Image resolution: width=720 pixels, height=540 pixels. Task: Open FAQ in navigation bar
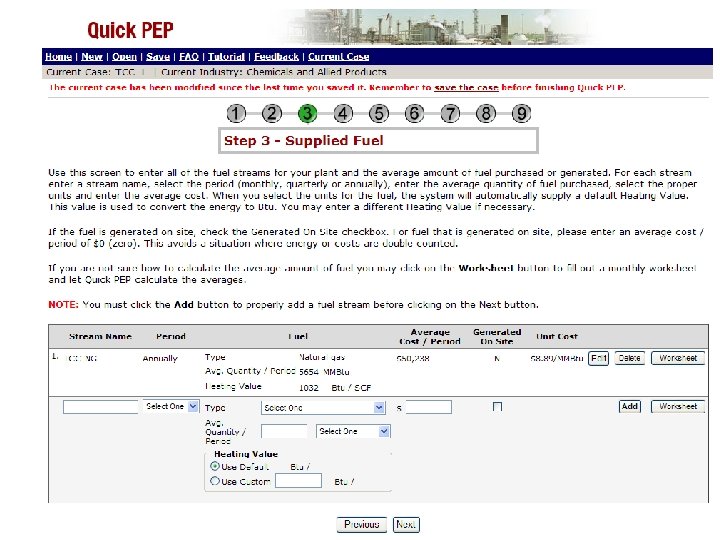189,56
